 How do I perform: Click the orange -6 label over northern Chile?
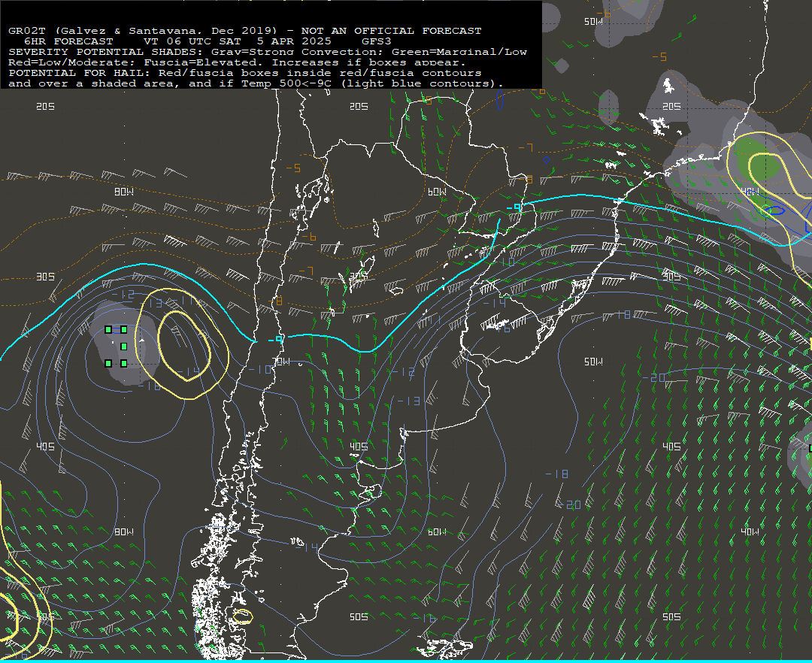pos(309,237)
